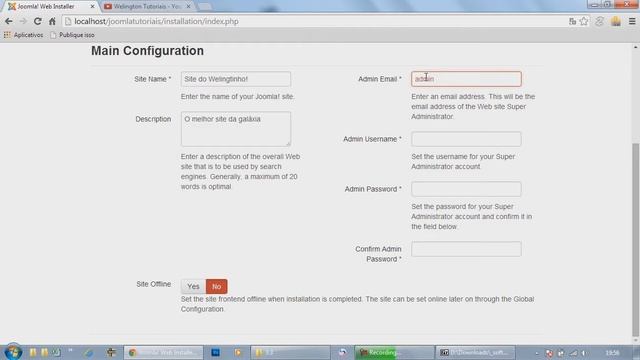Click the 'Enter the name of your Joomla! site.' hint
This screenshot has height=360, width=640.
[238, 97]
